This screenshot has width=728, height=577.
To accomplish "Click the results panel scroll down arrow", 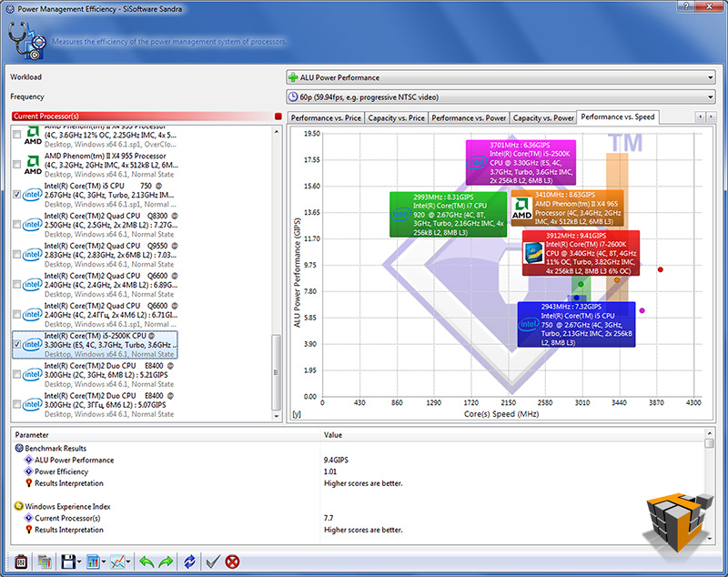I will coord(710,539).
